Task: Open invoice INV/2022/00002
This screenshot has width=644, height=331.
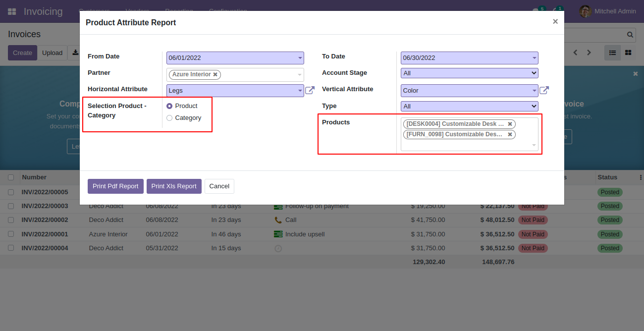Action: coord(45,220)
